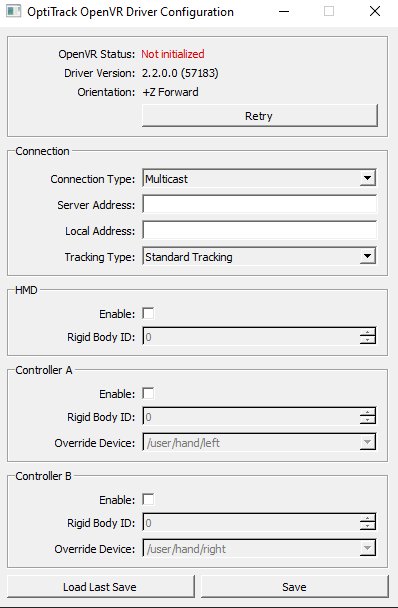The width and height of the screenshot is (398, 608).
Task: Close the Driver Configuration window
Action: click(x=375, y=12)
